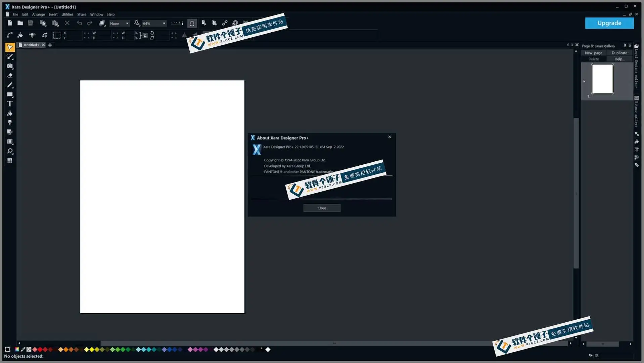This screenshot has width=644, height=363.
Task: Open the Insert menu
Action: click(x=53, y=14)
